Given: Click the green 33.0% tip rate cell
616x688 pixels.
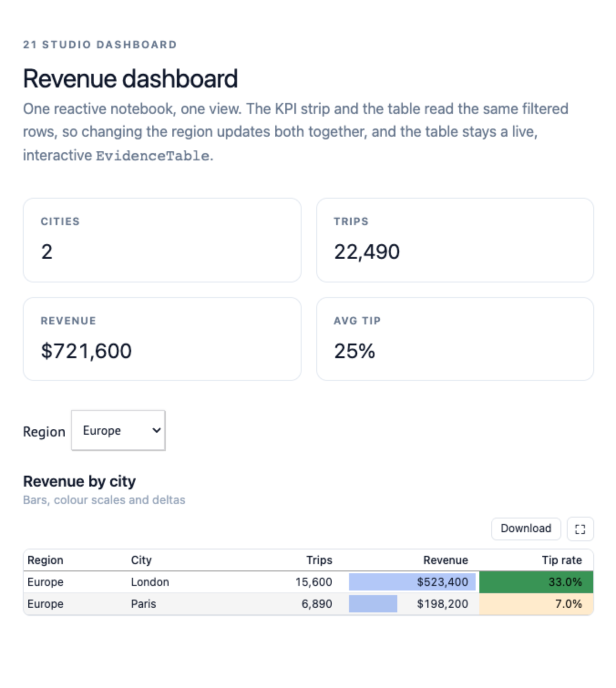Looking at the screenshot, I should (536, 582).
